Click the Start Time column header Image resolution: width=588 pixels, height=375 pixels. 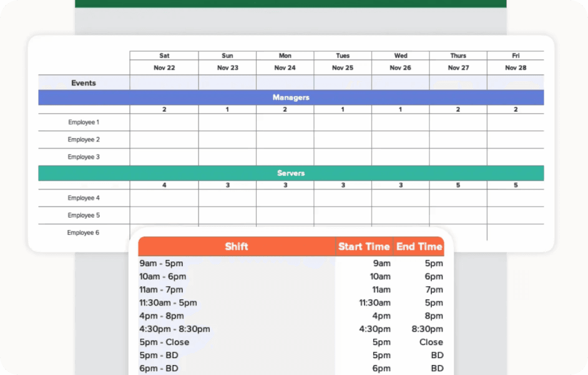(364, 247)
